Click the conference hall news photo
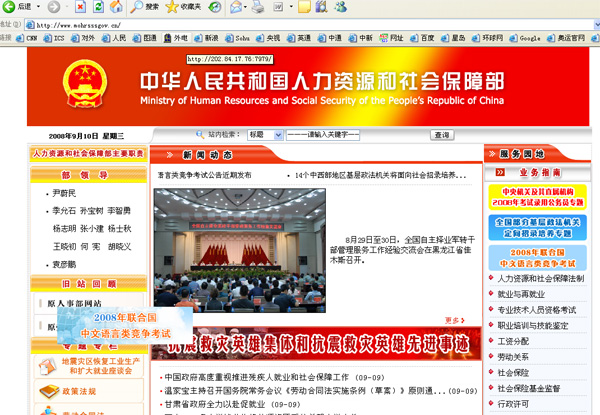 click(240, 250)
